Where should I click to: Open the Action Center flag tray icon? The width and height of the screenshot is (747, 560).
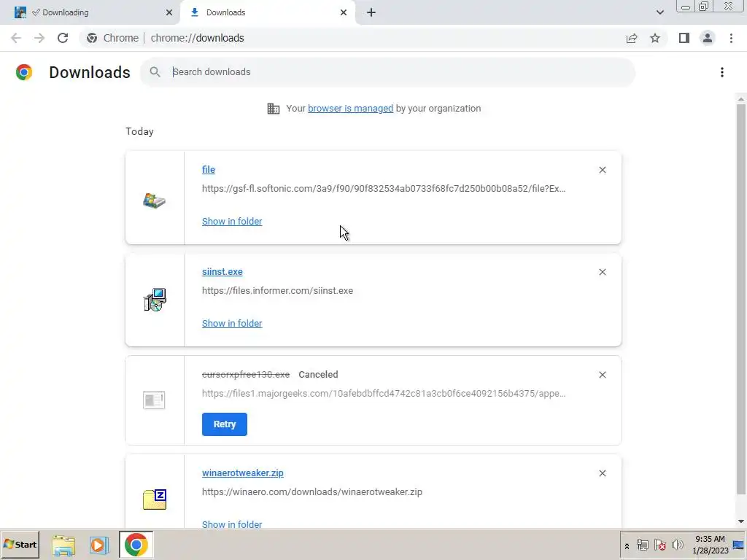659,545
